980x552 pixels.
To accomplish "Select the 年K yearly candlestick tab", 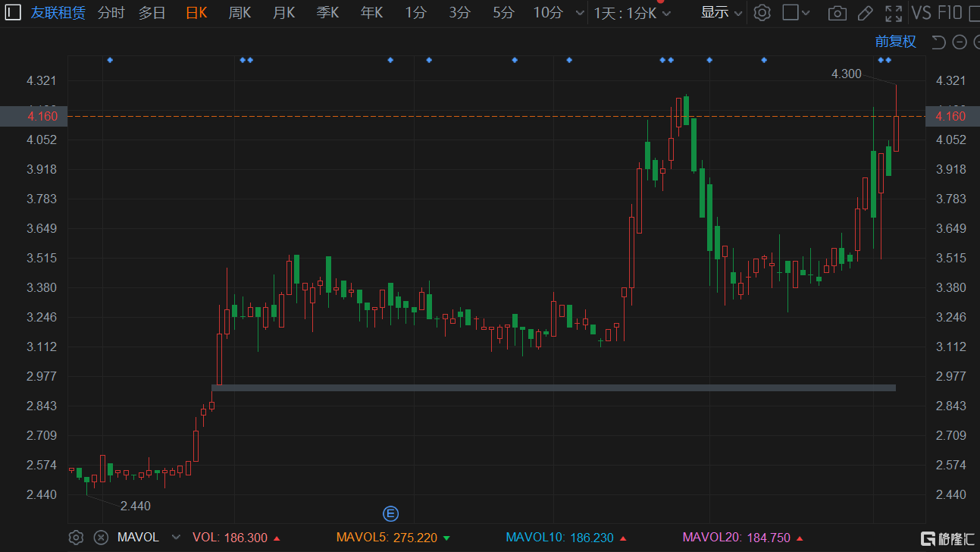I will click(371, 12).
